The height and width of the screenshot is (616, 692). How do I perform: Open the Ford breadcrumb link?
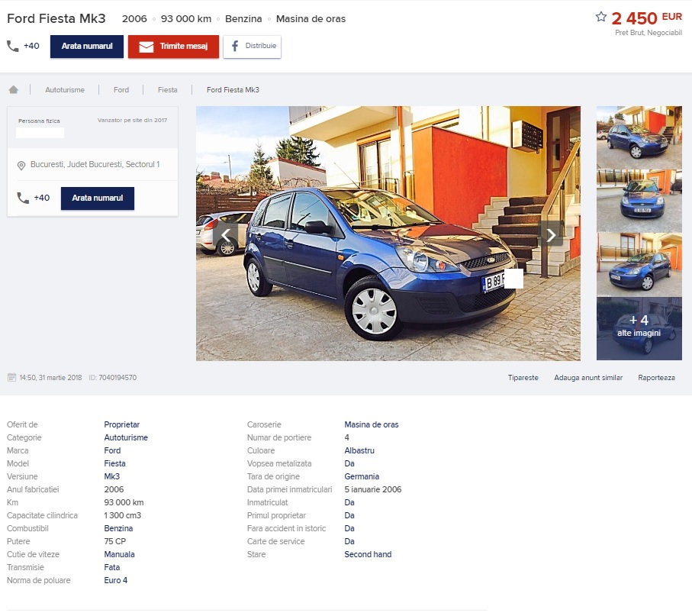coord(121,90)
